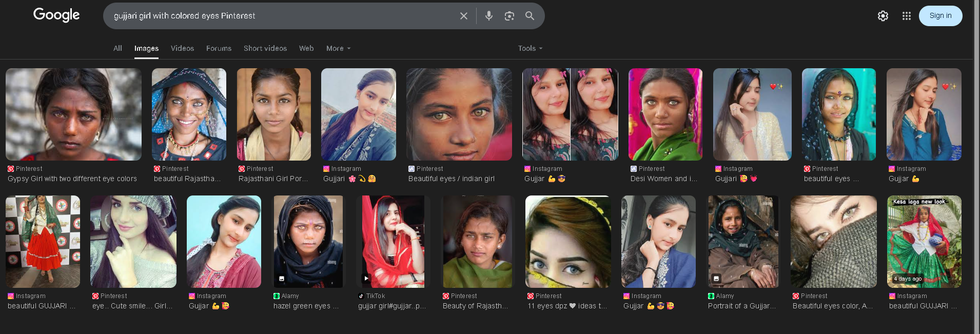Screen dimensions: 980x334
Task: Open 'Gypsy Girl with two different eye colors' link
Action: click(x=72, y=179)
